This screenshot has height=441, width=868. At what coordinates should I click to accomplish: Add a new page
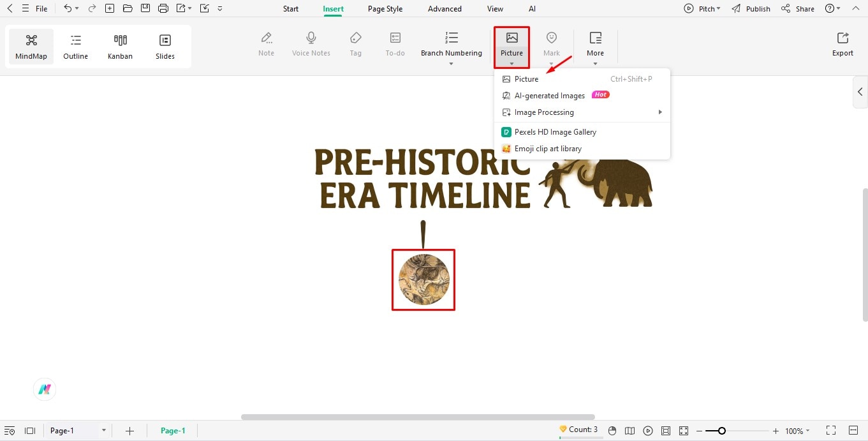(x=129, y=431)
